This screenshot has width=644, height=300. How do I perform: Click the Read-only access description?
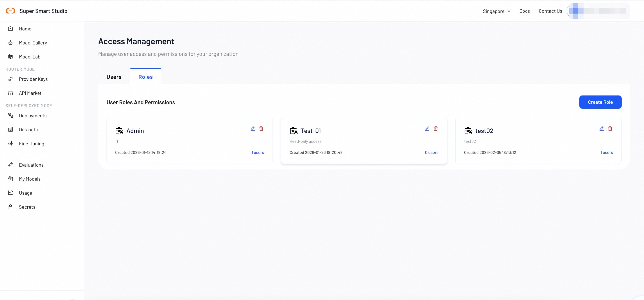[x=306, y=141]
